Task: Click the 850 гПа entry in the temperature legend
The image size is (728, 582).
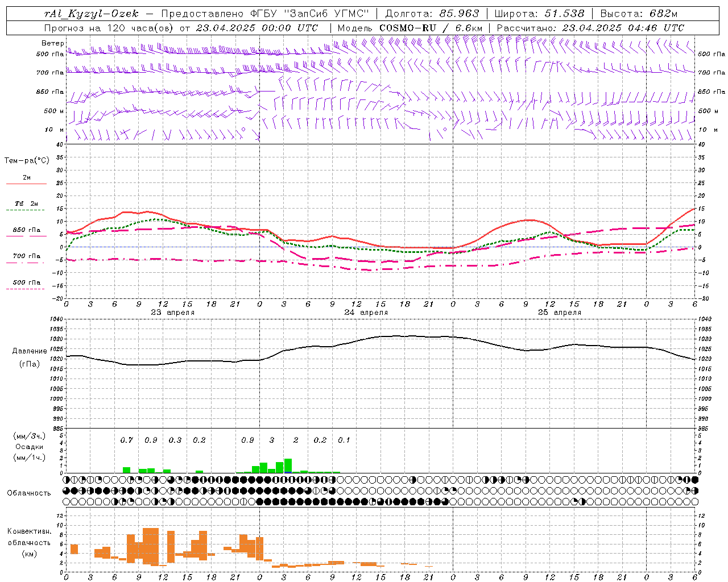Action: [x=27, y=230]
